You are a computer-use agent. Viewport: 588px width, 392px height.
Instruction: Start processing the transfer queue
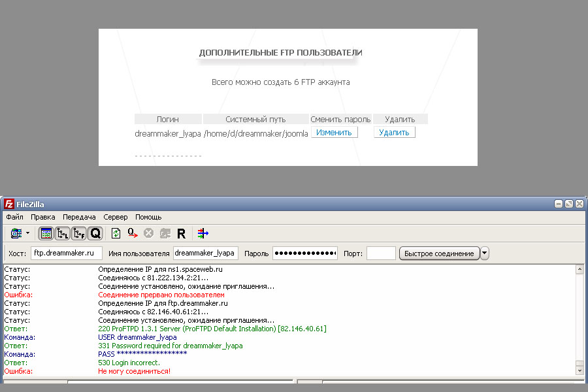(133, 233)
